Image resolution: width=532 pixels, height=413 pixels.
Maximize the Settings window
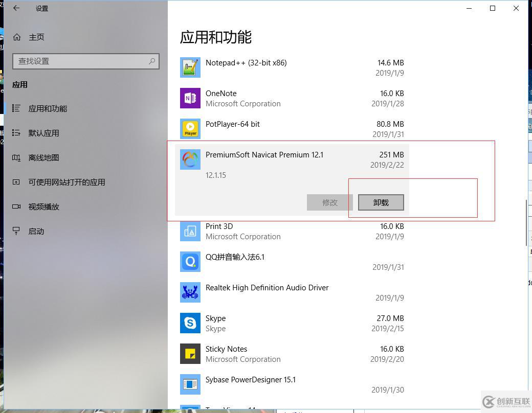493,8
